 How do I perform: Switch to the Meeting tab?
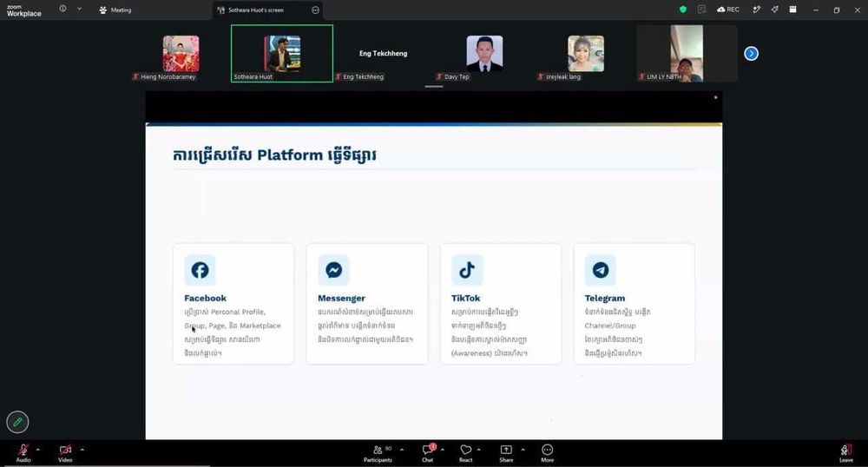pos(115,10)
